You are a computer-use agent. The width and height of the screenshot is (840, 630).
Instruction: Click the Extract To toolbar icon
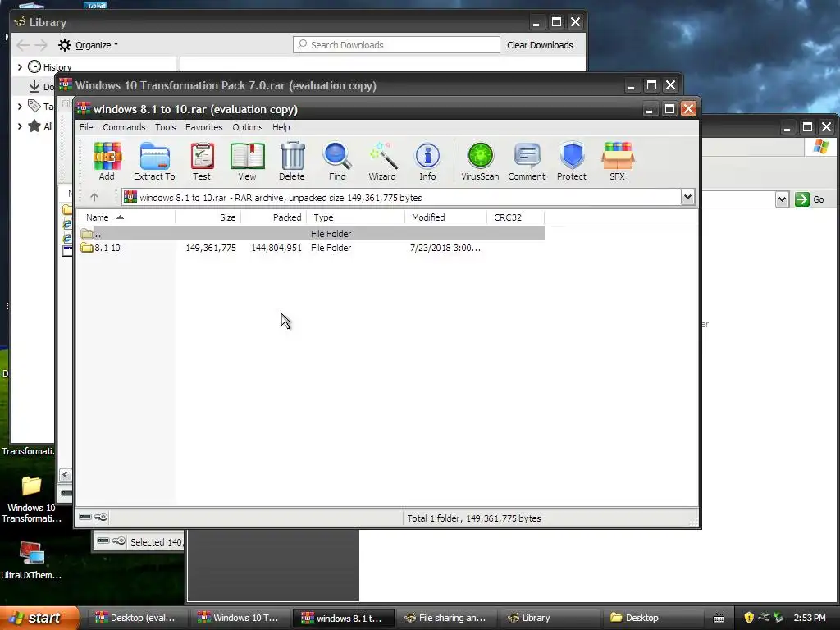tap(154, 161)
